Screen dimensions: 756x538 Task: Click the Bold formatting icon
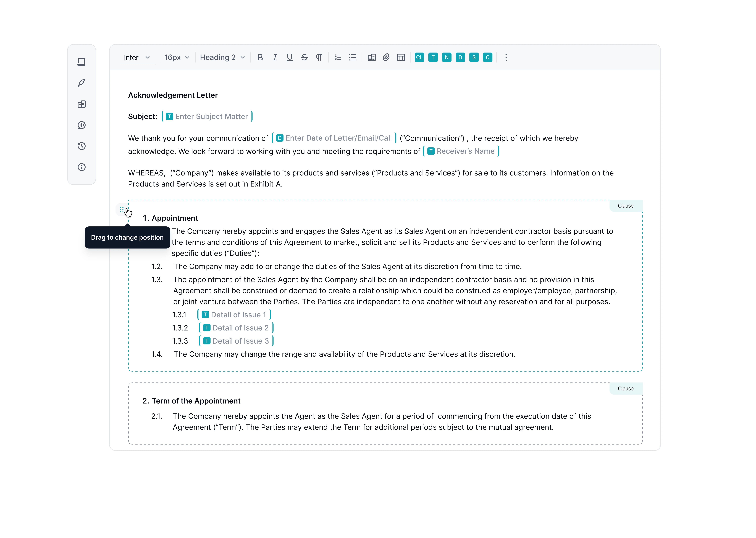coord(260,57)
